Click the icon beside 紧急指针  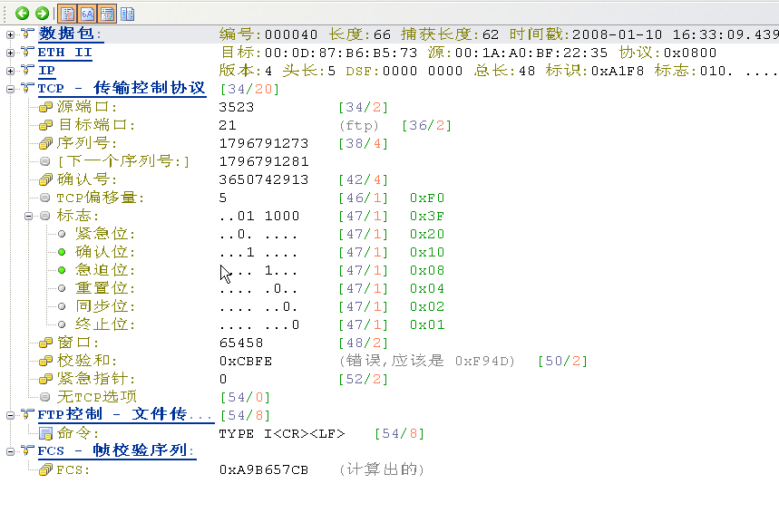click(45, 379)
